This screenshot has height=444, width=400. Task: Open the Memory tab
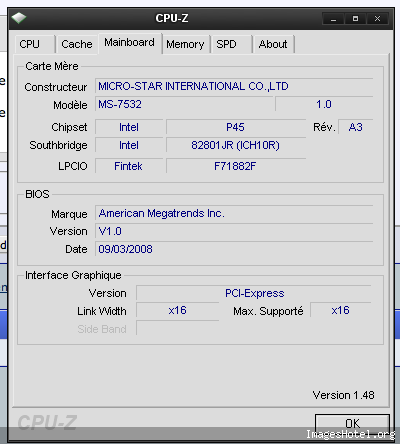pos(186,44)
